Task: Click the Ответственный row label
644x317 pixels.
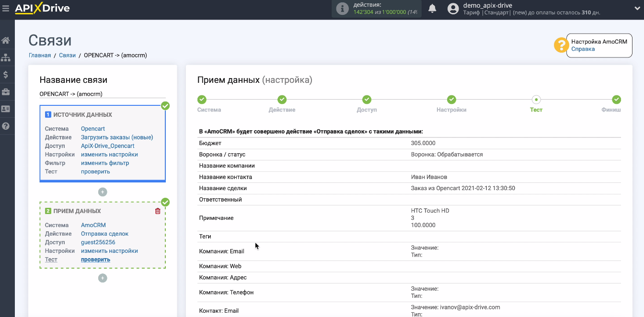Action: tap(220, 200)
